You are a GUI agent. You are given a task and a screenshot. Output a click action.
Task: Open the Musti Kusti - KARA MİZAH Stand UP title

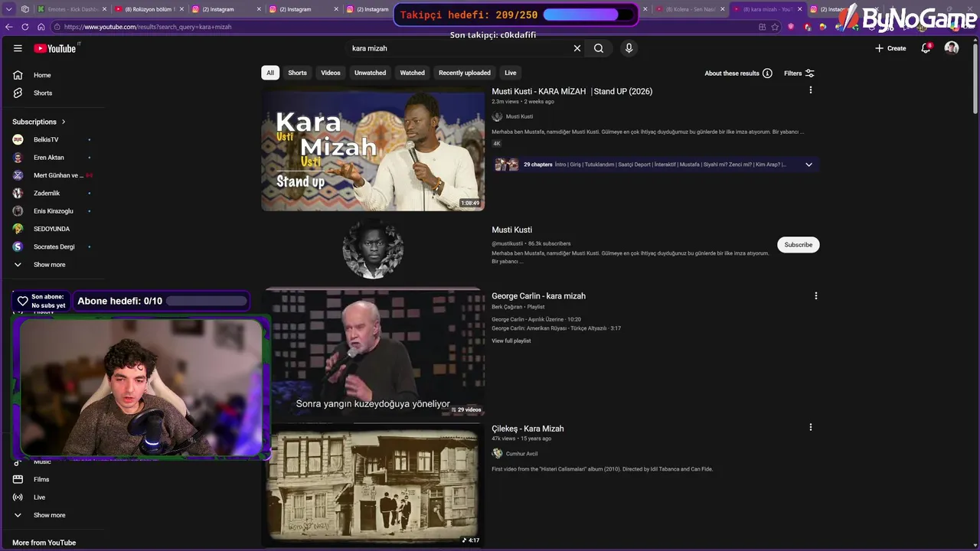[572, 91]
